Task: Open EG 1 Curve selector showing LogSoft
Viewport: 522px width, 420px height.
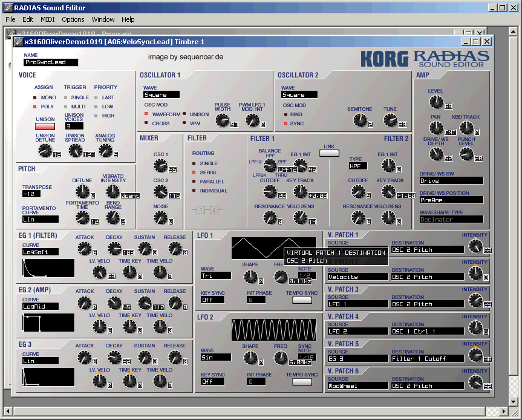Action: 41,252
